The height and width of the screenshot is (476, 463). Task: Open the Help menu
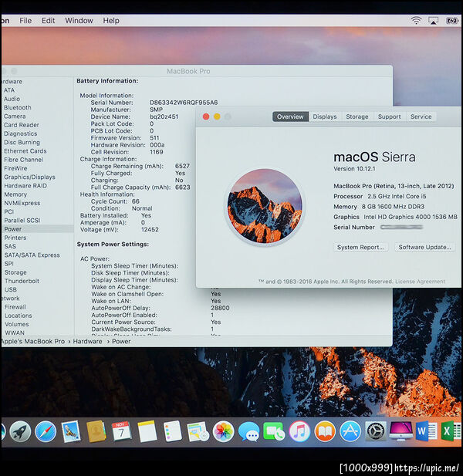[111, 21]
